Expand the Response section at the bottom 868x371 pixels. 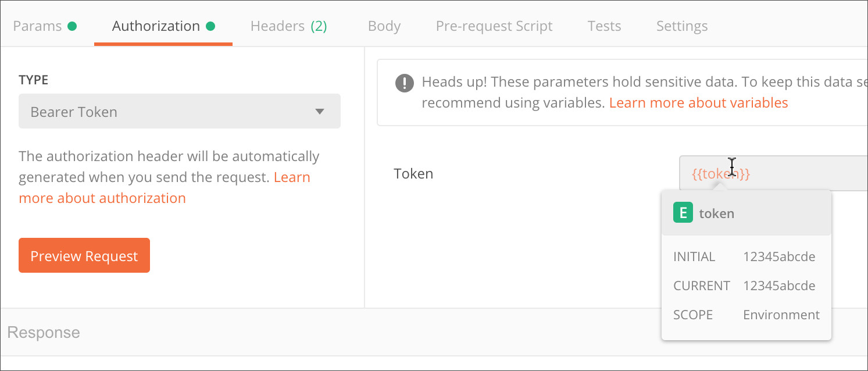coord(44,332)
